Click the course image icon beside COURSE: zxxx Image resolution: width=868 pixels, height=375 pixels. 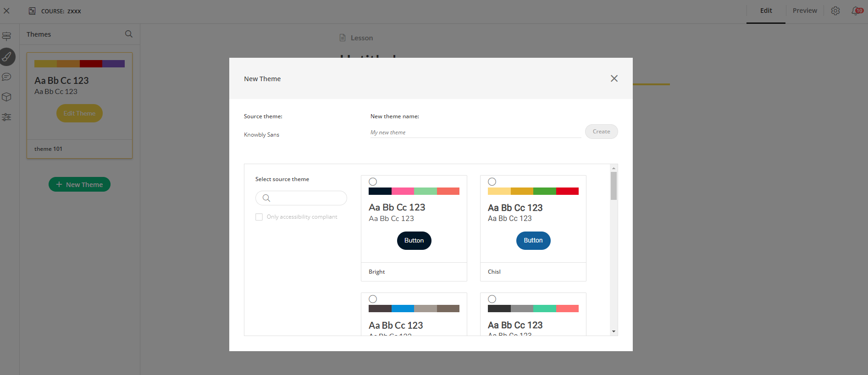click(x=32, y=11)
